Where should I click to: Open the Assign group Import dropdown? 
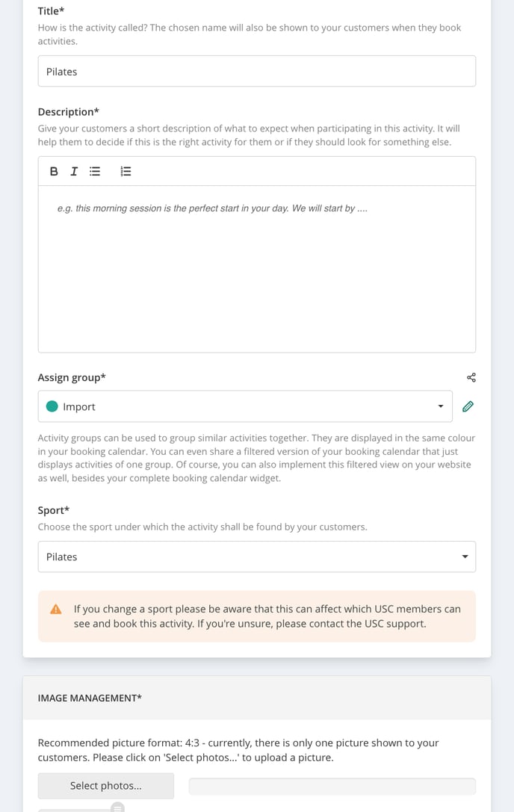coord(245,406)
